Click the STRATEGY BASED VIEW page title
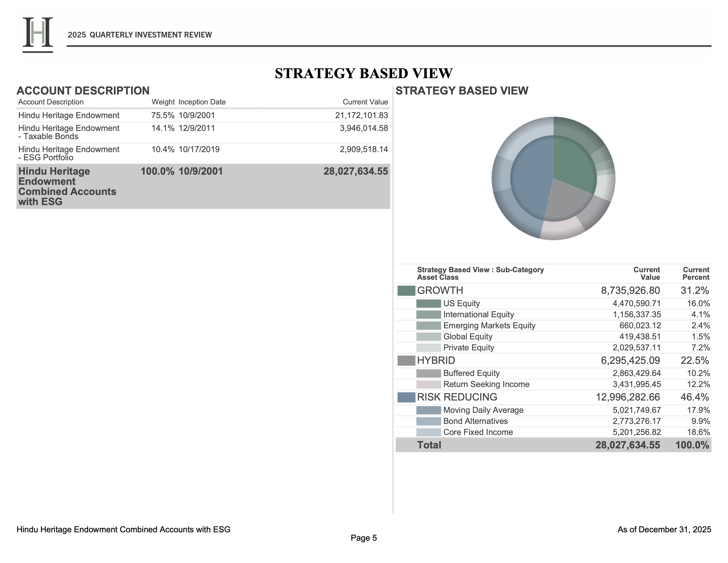This screenshot has width=728, height=563. pos(363,73)
